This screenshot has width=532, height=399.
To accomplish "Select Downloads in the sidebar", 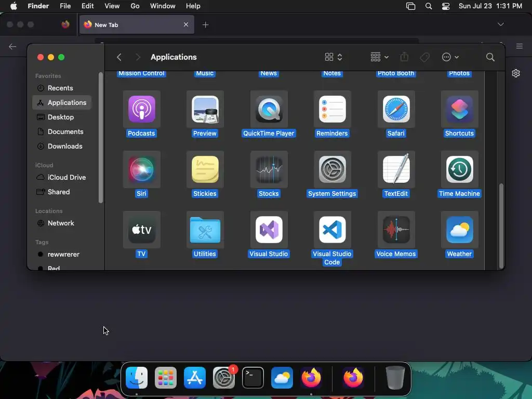I will [62, 146].
